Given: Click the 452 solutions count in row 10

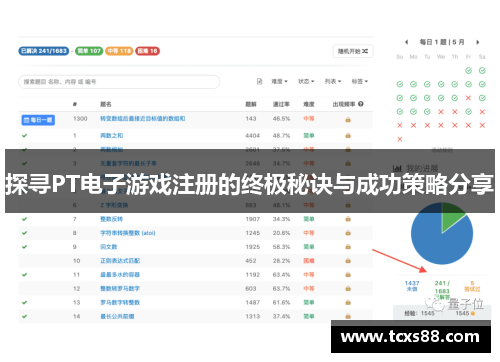Looking at the screenshot, I should click(x=251, y=261).
